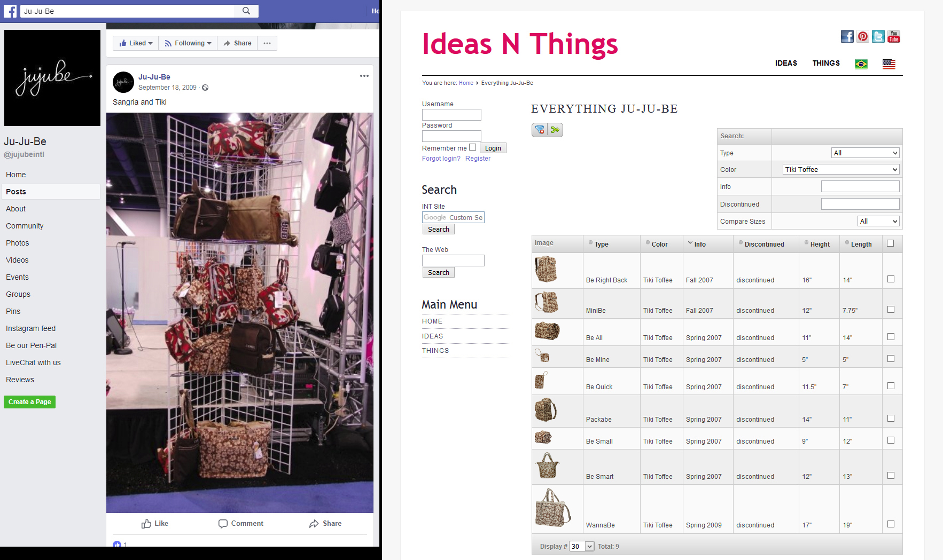Expand the Following dropdown button
Image resolution: width=943 pixels, height=560 pixels.
[188, 43]
